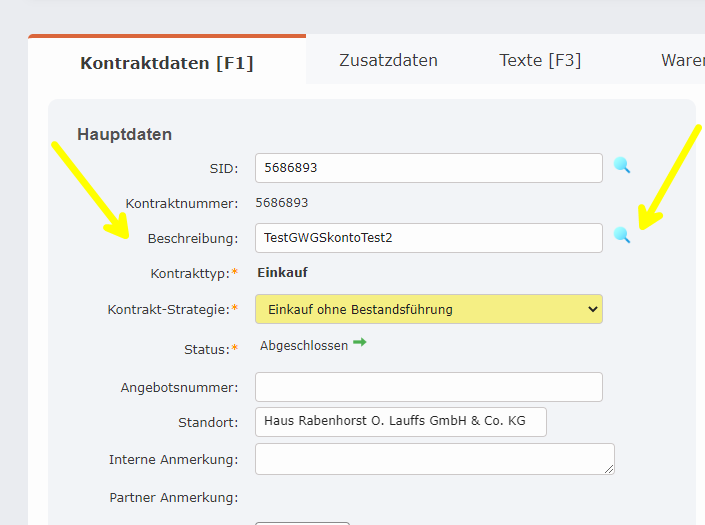
Task: Click the resize handle of Interne Anmerkung
Action: click(x=609, y=468)
